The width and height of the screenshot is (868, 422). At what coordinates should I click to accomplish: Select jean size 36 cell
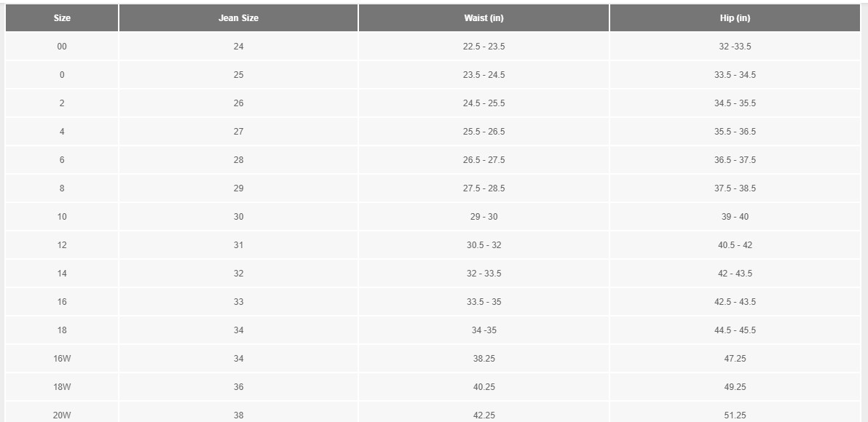click(238, 387)
